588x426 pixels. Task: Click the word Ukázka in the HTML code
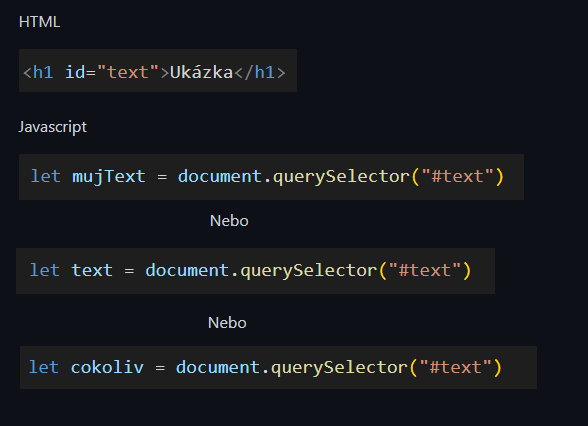click(201, 72)
